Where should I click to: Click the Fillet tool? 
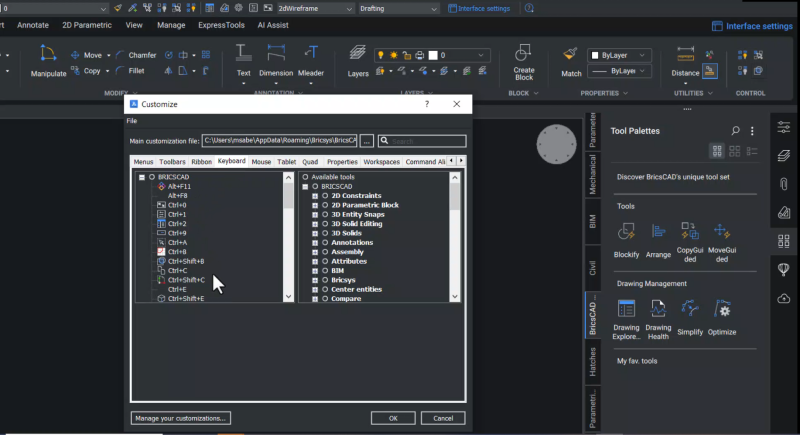[x=131, y=71]
